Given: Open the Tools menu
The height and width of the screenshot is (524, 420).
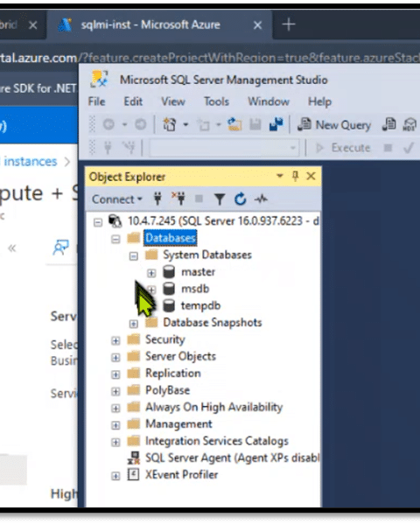Looking at the screenshot, I should tap(216, 101).
